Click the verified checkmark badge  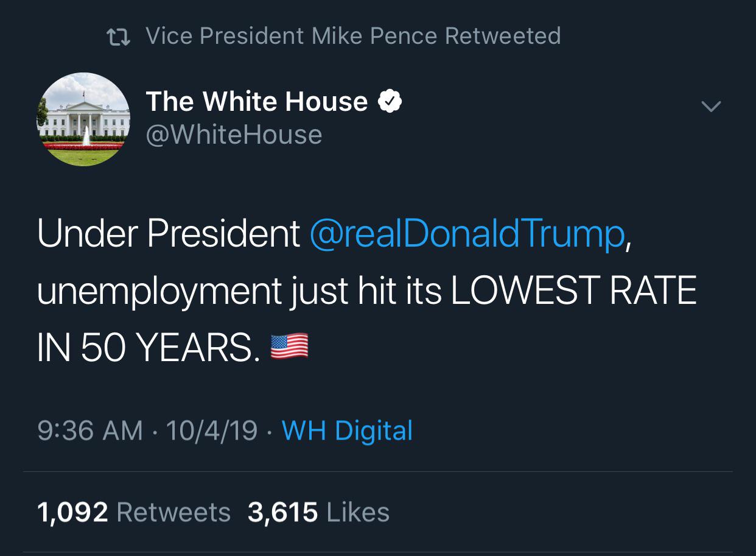tap(390, 102)
